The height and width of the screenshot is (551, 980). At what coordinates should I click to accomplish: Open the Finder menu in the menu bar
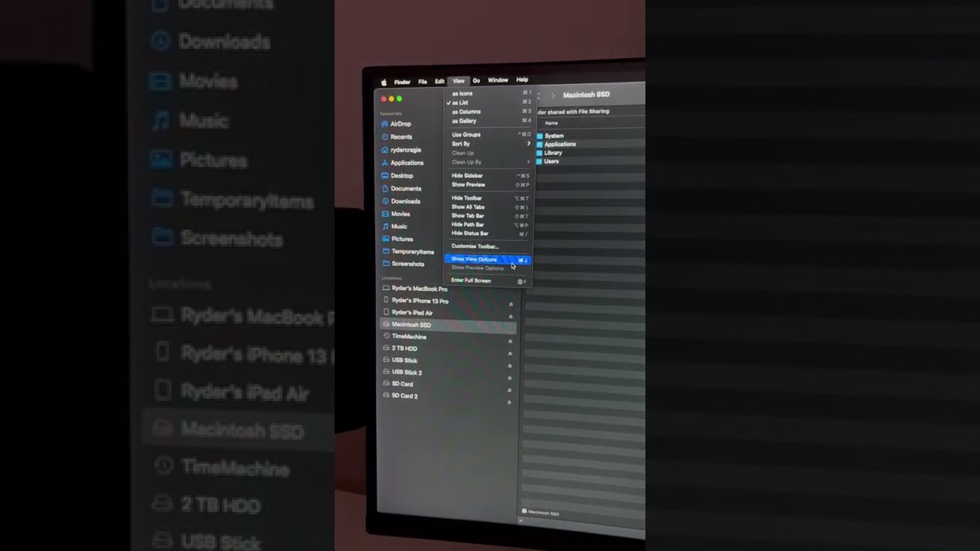402,82
